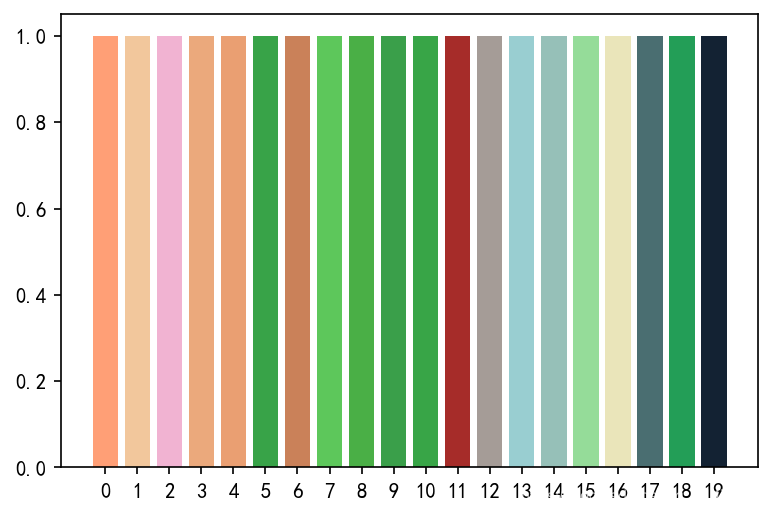773x515 pixels.
Task: Select the light teal bar labeled 13
Action: (522, 251)
